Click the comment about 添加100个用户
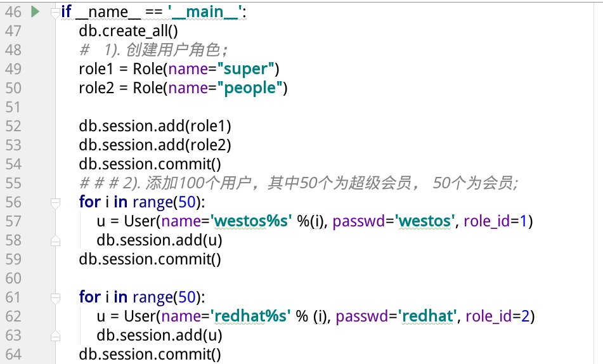Screen dimensions: 603x364 click(299, 183)
